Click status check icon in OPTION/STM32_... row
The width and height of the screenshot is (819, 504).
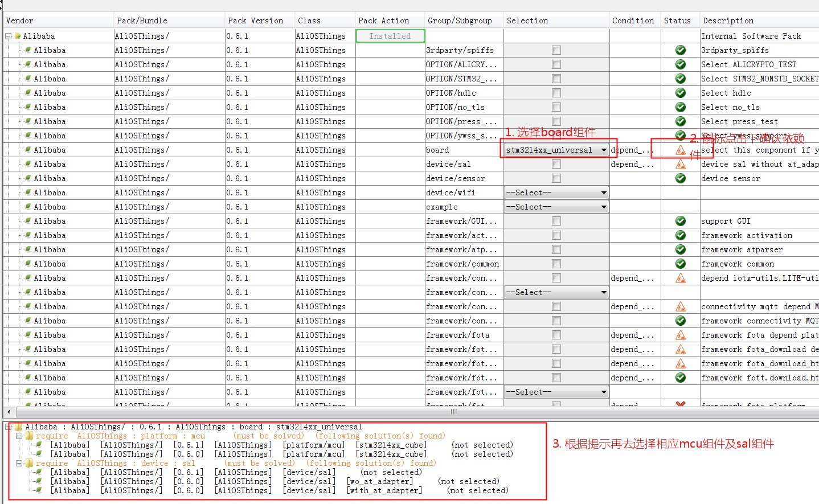coord(680,79)
